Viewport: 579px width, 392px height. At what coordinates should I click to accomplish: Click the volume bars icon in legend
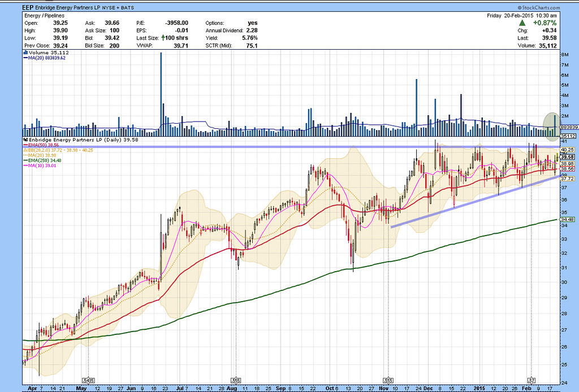[x=25, y=53]
